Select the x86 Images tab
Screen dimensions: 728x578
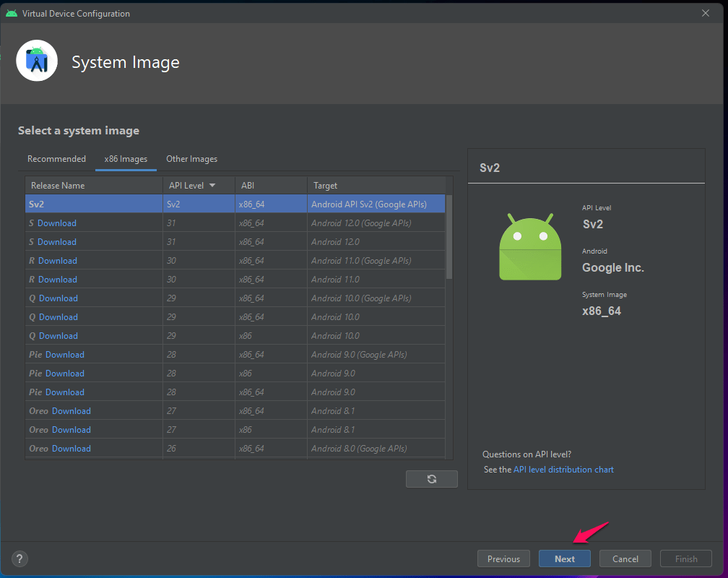(x=126, y=159)
